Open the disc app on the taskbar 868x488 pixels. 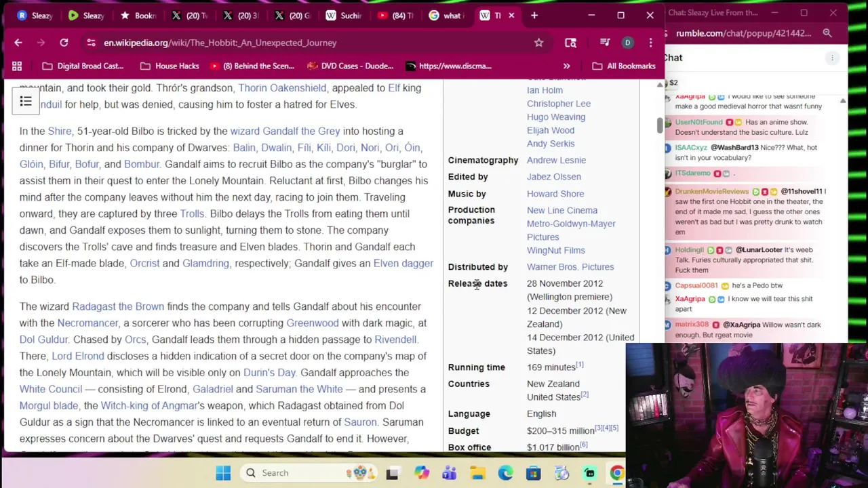click(561, 473)
